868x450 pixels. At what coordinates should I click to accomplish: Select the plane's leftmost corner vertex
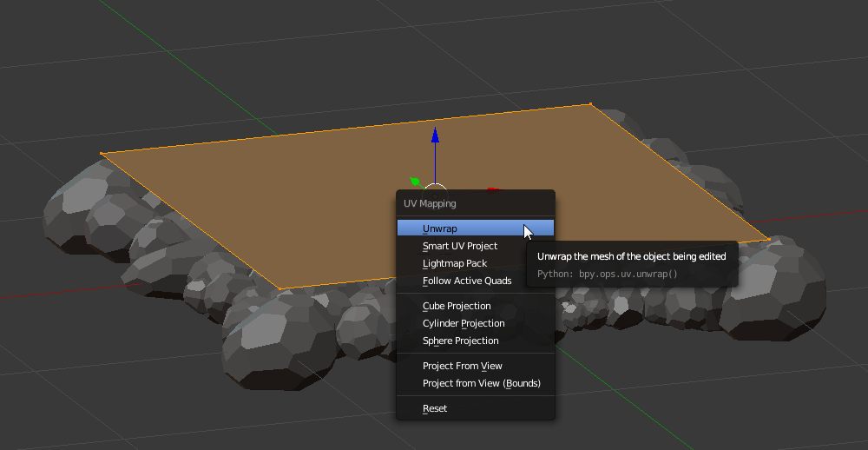[102, 155]
